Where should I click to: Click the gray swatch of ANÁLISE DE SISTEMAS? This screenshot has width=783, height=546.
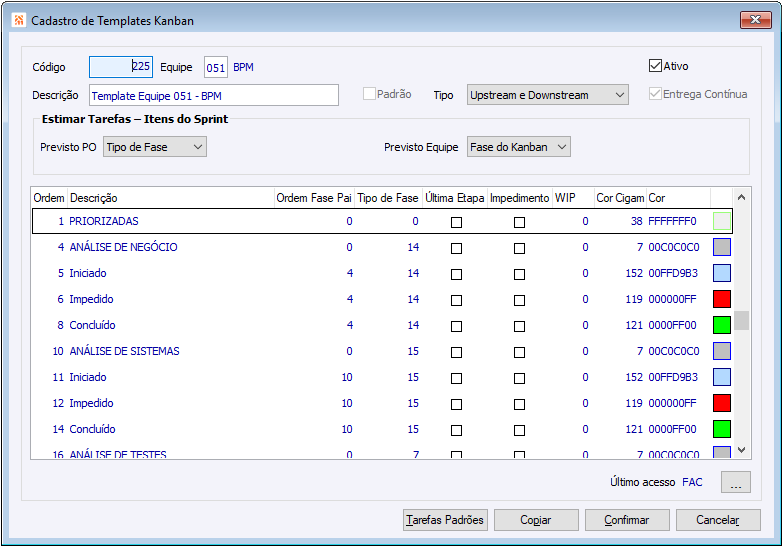(x=722, y=351)
